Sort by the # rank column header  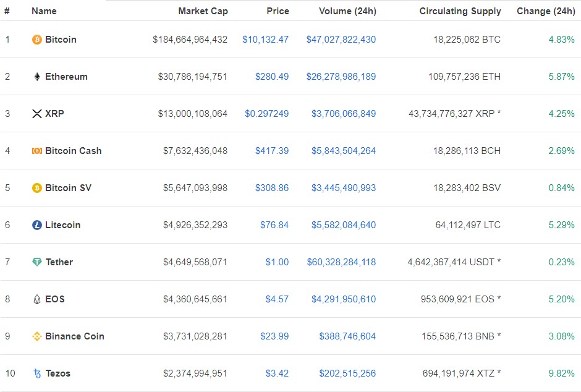[7, 11]
